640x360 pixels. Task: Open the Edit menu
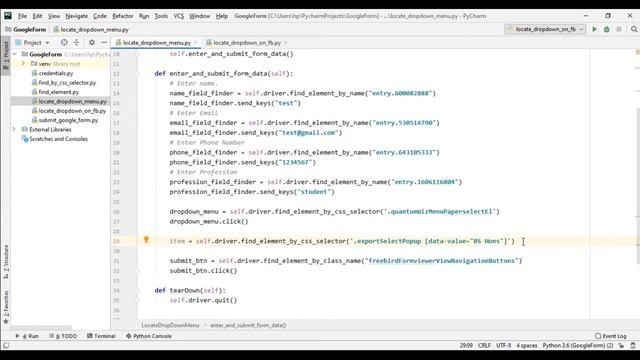click(37, 16)
